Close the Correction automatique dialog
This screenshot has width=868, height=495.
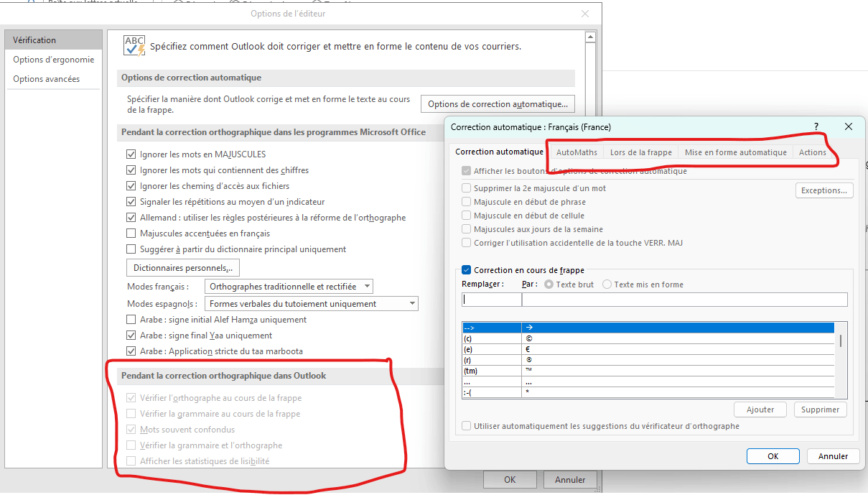point(848,126)
